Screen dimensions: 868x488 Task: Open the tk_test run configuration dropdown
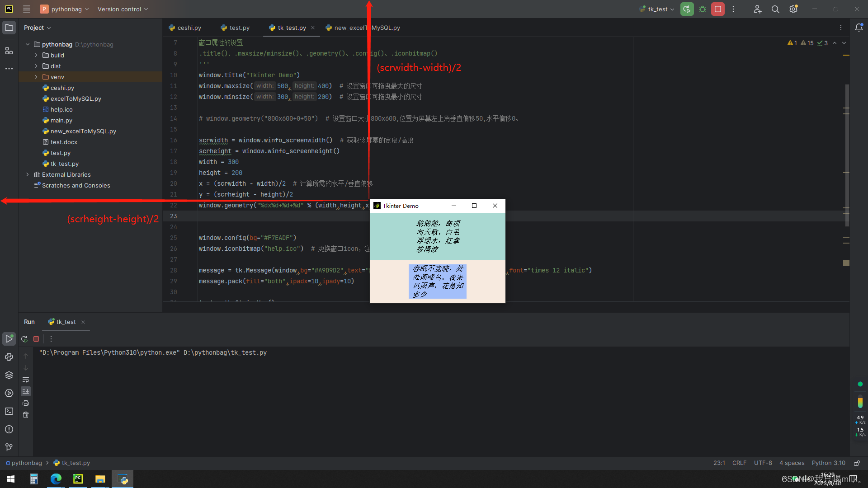click(x=656, y=9)
